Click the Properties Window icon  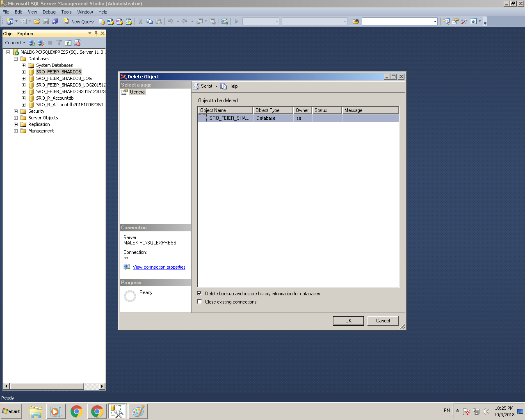coord(455,21)
